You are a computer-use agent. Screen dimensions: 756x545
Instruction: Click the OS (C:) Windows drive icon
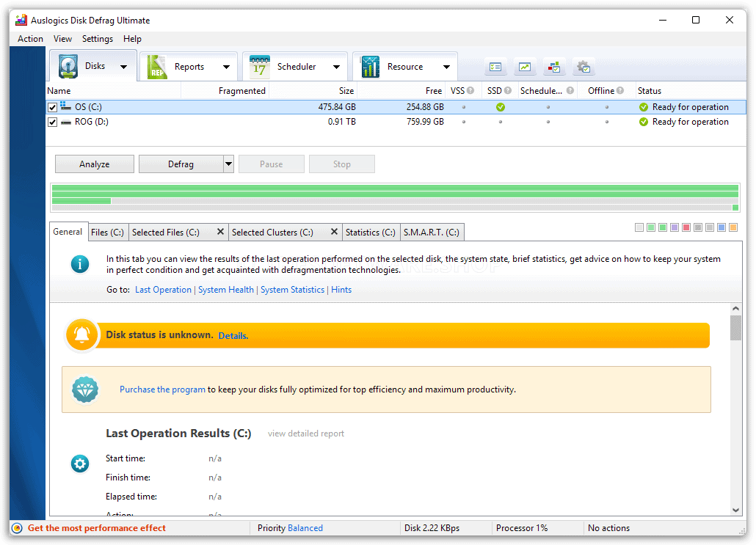click(65, 106)
